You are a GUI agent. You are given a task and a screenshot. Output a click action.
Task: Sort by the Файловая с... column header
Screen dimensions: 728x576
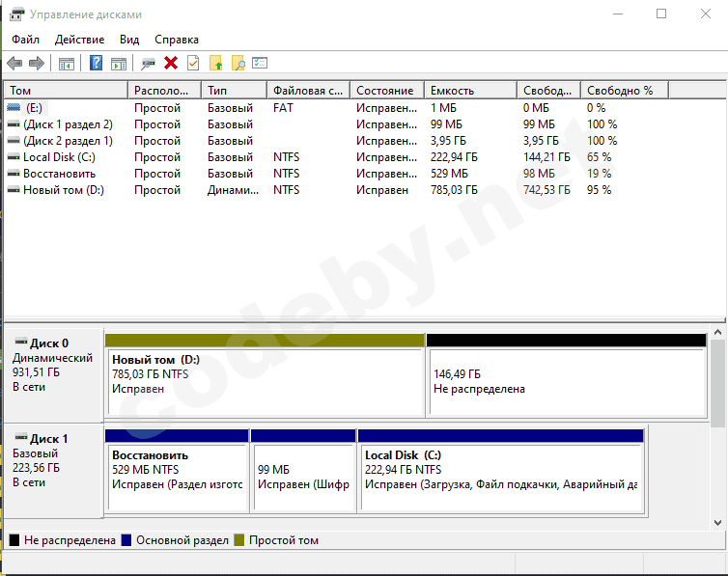309,91
